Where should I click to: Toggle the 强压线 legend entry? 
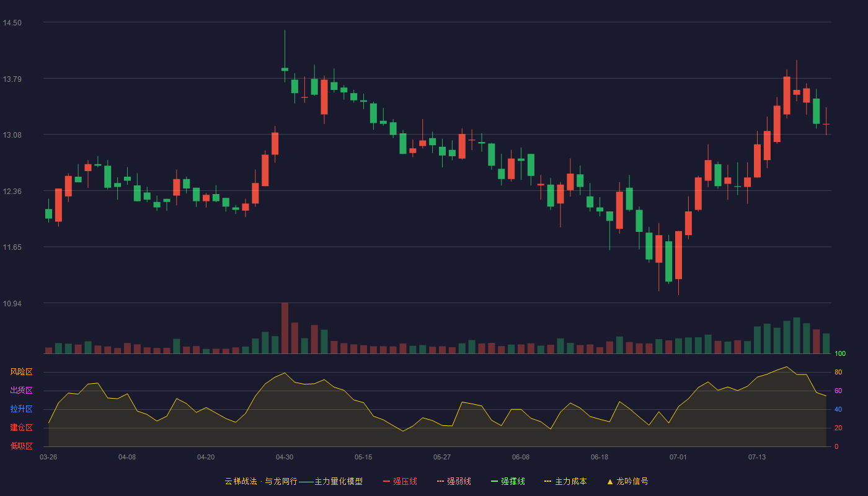[400, 481]
